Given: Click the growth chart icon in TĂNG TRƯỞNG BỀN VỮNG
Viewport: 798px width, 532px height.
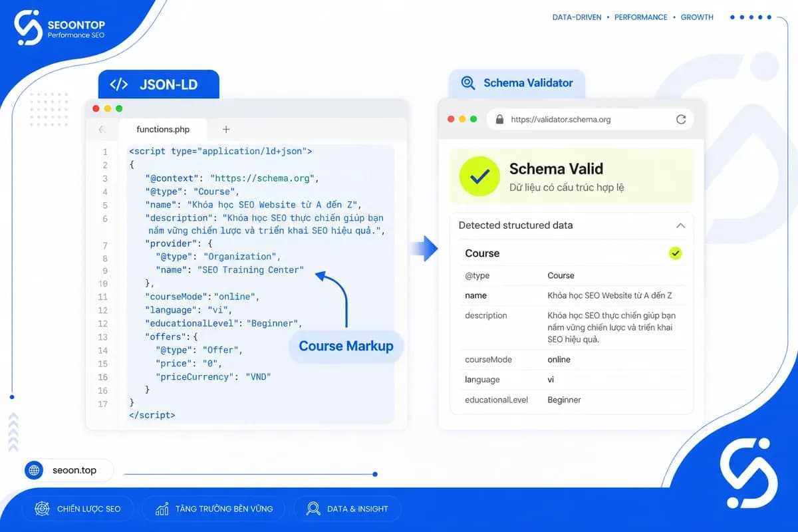Looking at the screenshot, I should 162,509.
